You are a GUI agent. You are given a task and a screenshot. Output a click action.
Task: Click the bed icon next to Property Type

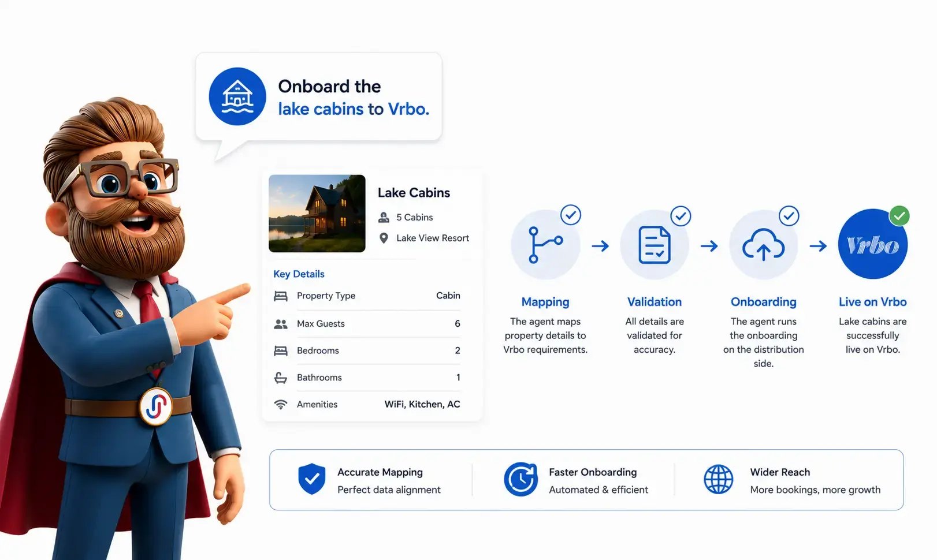pyautogui.click(x=281, y=296)
